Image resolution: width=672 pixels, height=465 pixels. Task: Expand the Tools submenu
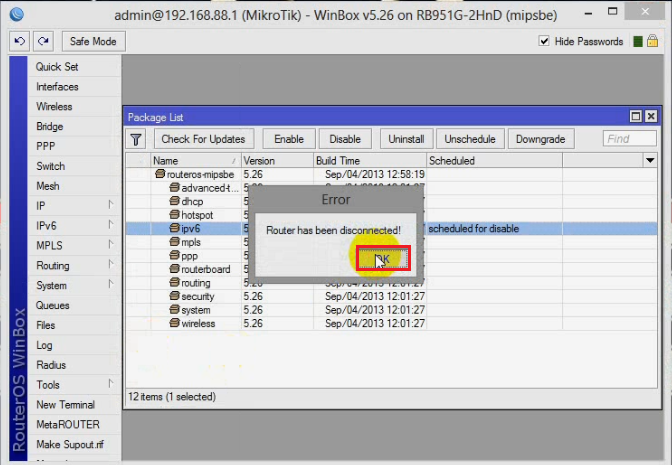(111, 384)
